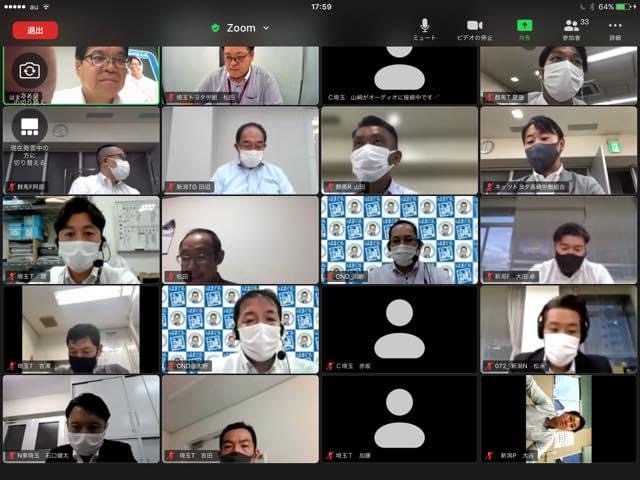Open the Zoom meeting info dropdown chevron
This screenshot has height=480, width=640.
tap(266, 28)
